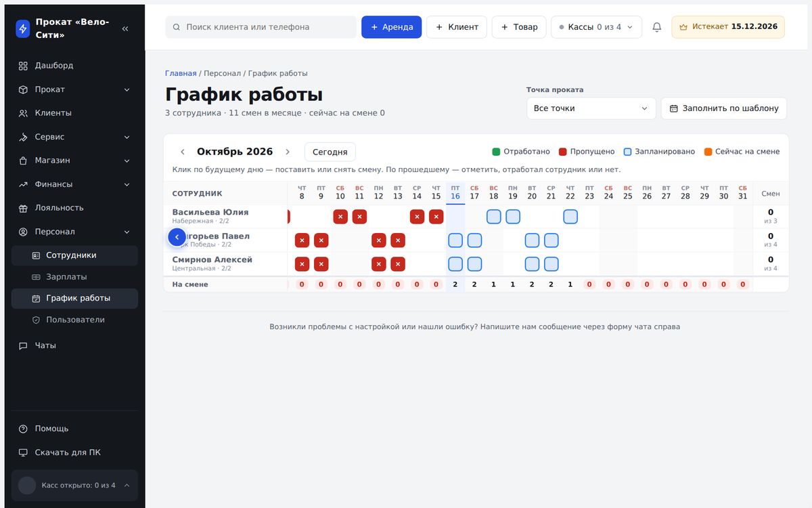Go to previous month arrow
The height and width of the screenshot is (508, 812).
pos(183,152)
